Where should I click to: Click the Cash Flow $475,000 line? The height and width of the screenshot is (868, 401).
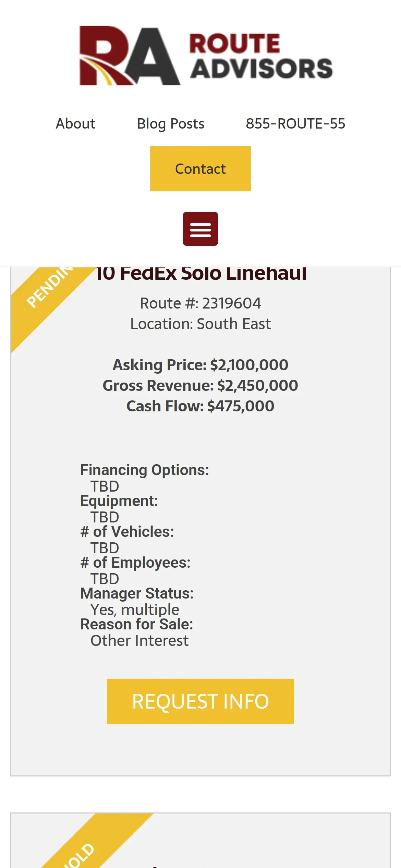pyautogui.click(x=200, y=406)
